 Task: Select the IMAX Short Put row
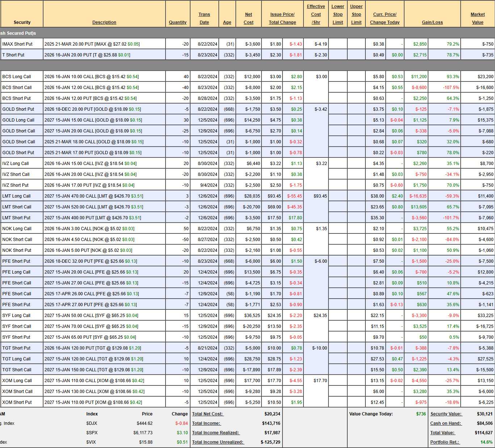pos(17,44)
